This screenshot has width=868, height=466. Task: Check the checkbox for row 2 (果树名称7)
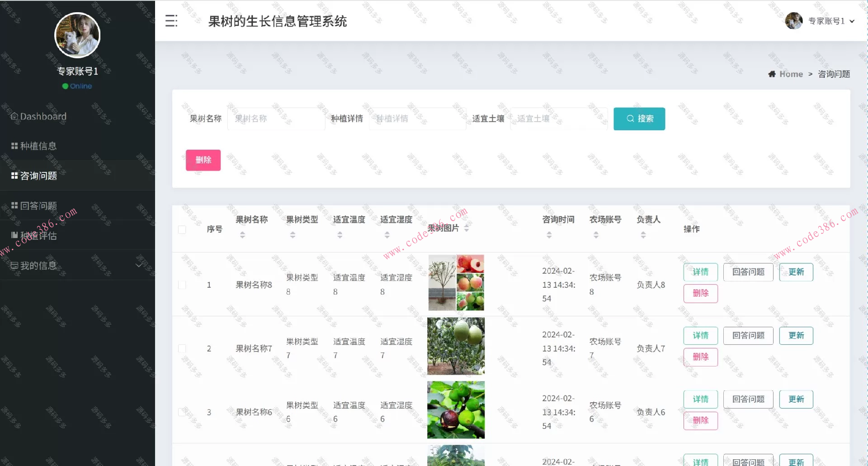pyautogui.click(x=182, y=348)
